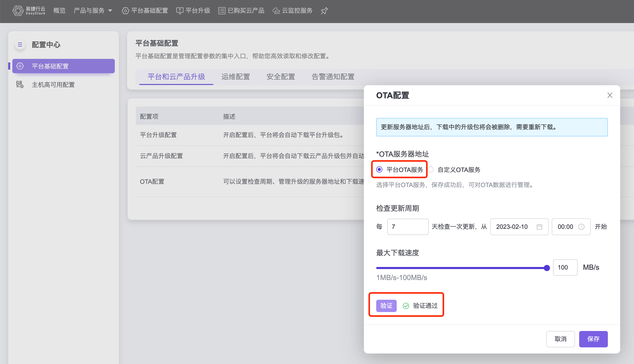Open 云监控服务 from top navigation
This screenshot has height=364, width=634.
tap(293, 11)
